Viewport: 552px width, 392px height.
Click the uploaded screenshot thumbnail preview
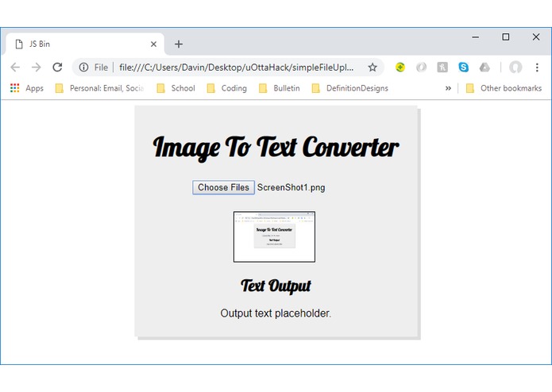274,236
